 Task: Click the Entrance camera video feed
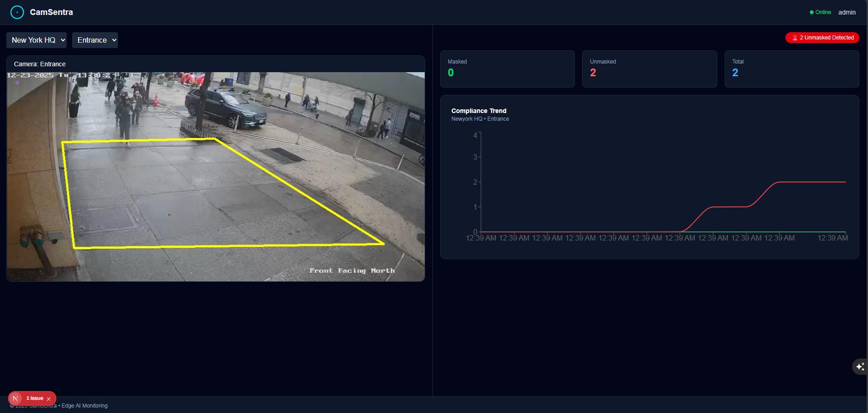[216, 177]
